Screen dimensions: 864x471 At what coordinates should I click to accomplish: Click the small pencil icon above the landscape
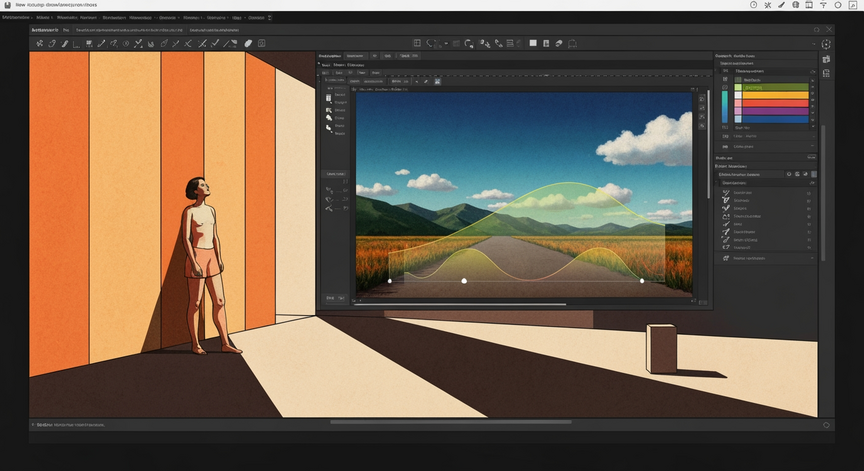426,81
